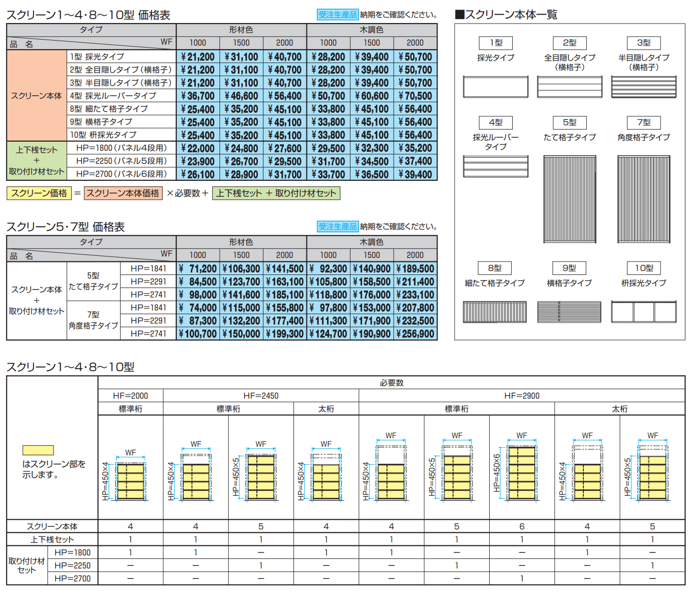Select the 7型 角度格子タイプ panel illustration
Viewport: 700px width, 595px height.
(643, 199)
